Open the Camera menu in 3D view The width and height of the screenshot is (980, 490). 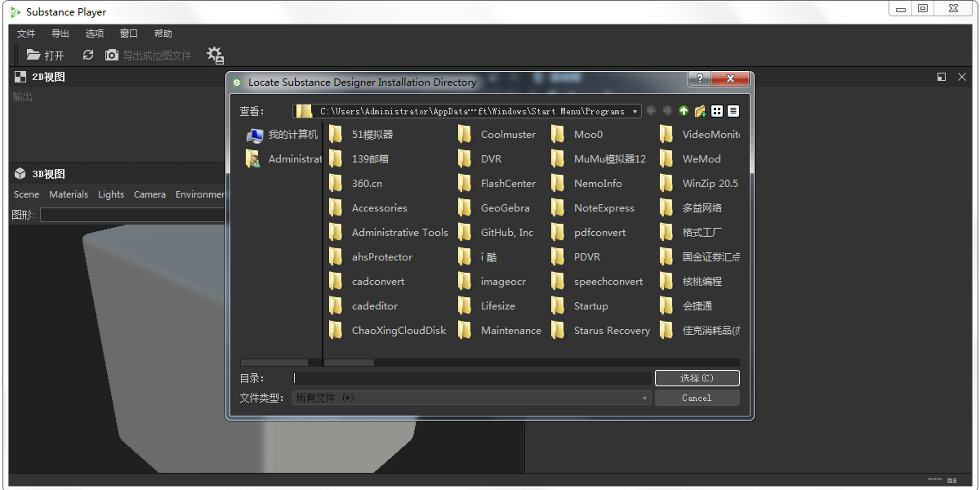tap(149, 194)
